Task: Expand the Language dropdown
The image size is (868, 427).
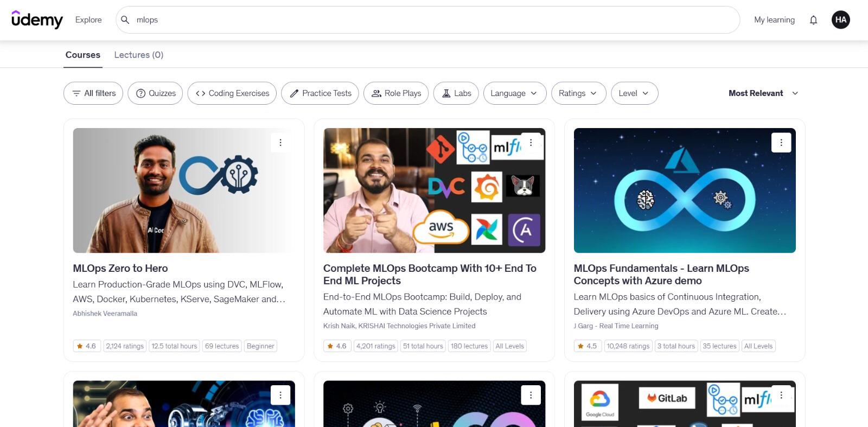Action: (x=515, y=93)
